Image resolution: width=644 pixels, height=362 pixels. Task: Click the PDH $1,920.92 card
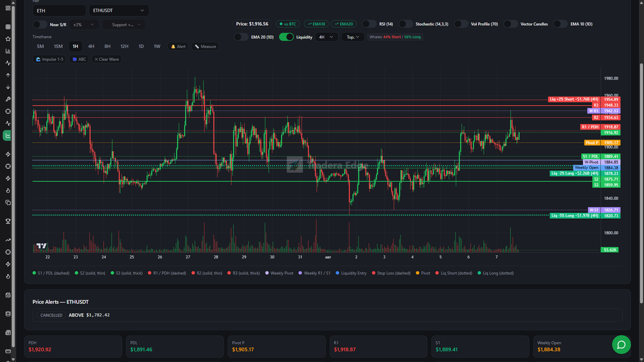[72, 346]
